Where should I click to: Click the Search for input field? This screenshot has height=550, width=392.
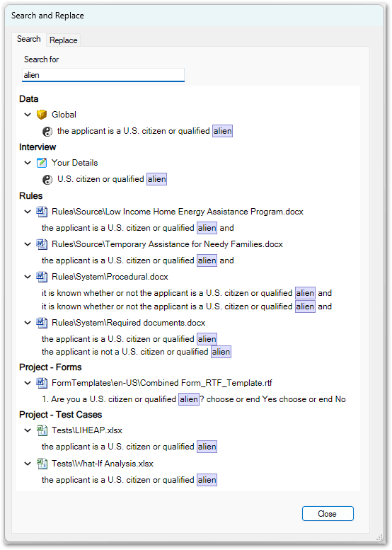point(103,75)
